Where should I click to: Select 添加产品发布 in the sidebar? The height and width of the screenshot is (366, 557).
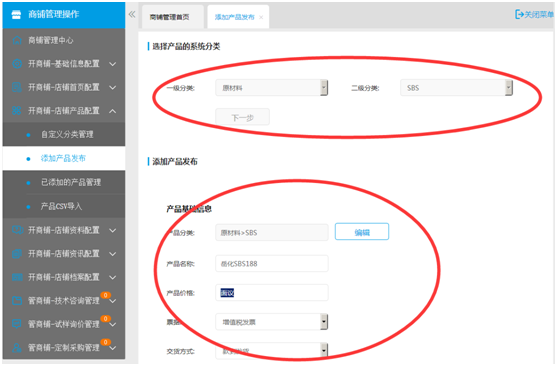tap(64, 158)
